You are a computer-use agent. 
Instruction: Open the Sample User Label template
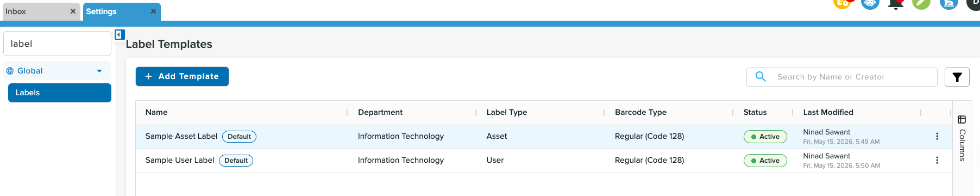click(x=180, y=160)
